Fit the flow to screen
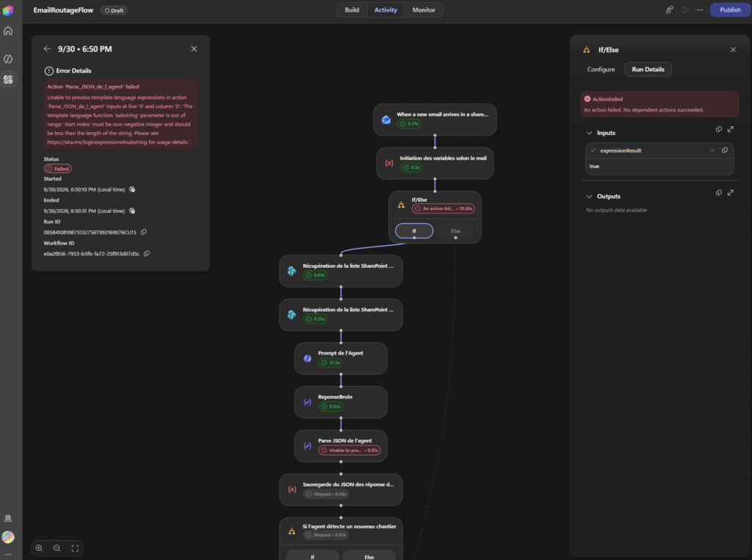This screenshot has width=752, height=560. 75,548
